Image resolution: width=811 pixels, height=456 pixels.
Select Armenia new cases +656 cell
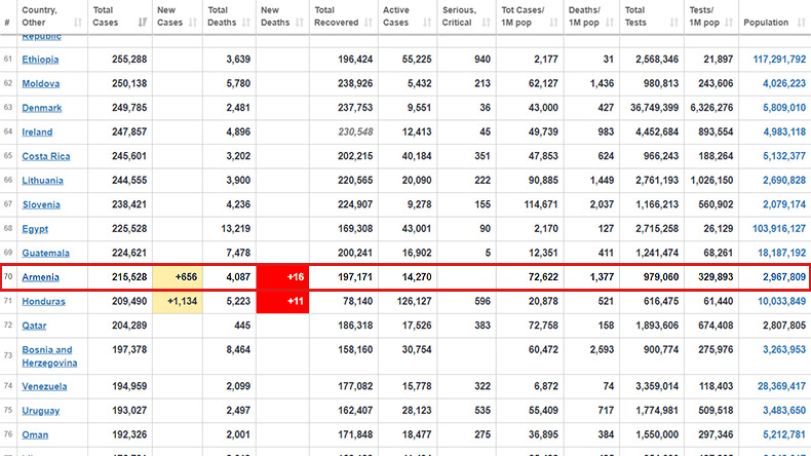tap(177, 277)
